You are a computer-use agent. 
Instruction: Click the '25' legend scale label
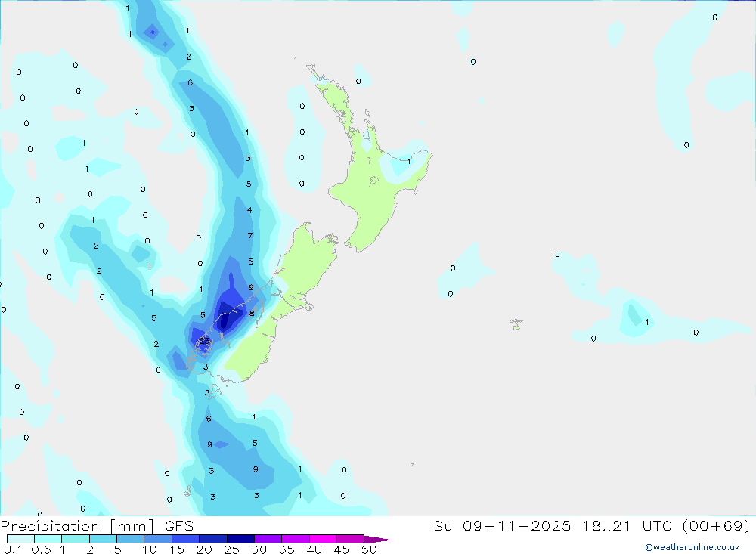pyautogui.click(x=232, y=549)
